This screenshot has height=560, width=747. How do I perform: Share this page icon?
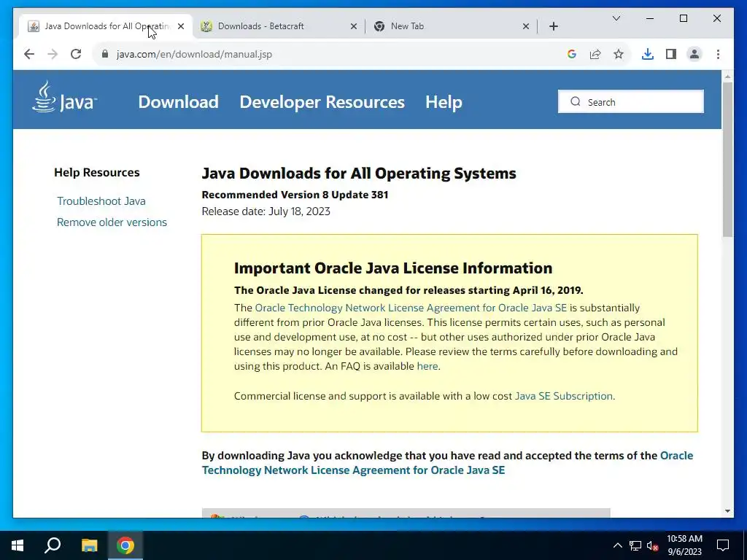595,54
